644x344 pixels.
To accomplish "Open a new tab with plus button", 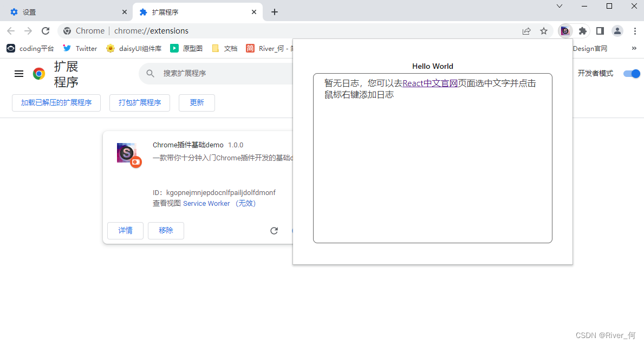I will pos(275,12).
